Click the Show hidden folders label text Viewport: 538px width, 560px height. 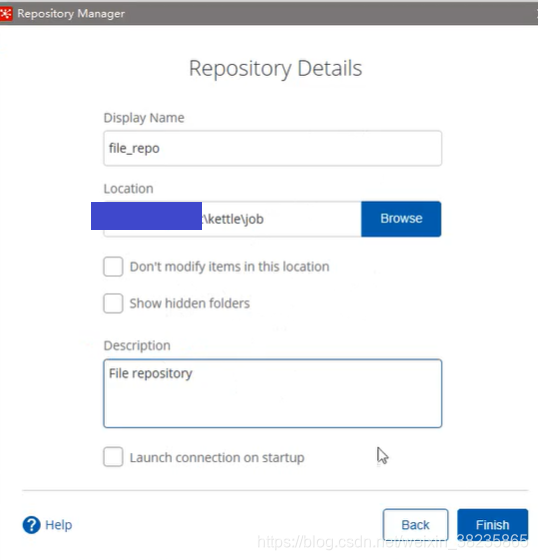(190, 304)
